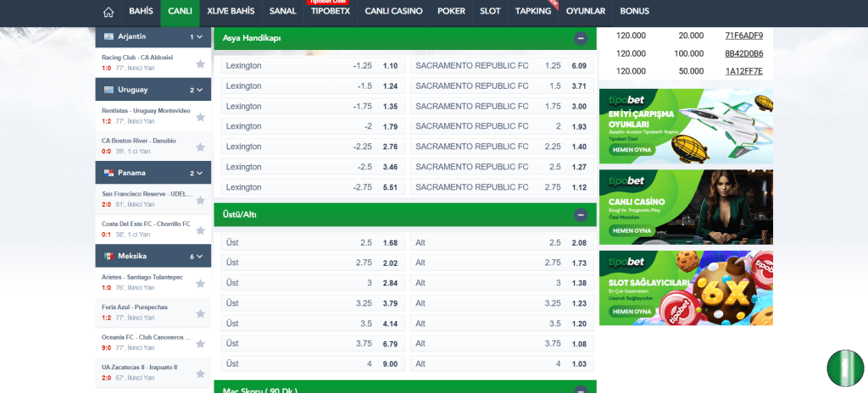Star the Racing Club - CA Aldosivi match
Screen dimensions: 868x393
(200, 64)
